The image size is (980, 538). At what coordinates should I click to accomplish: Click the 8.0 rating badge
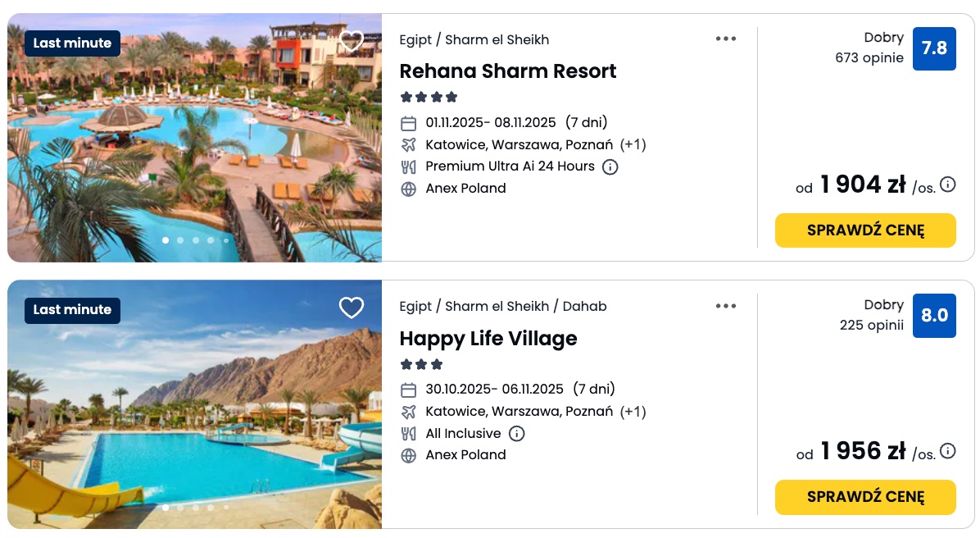(934, 316)
